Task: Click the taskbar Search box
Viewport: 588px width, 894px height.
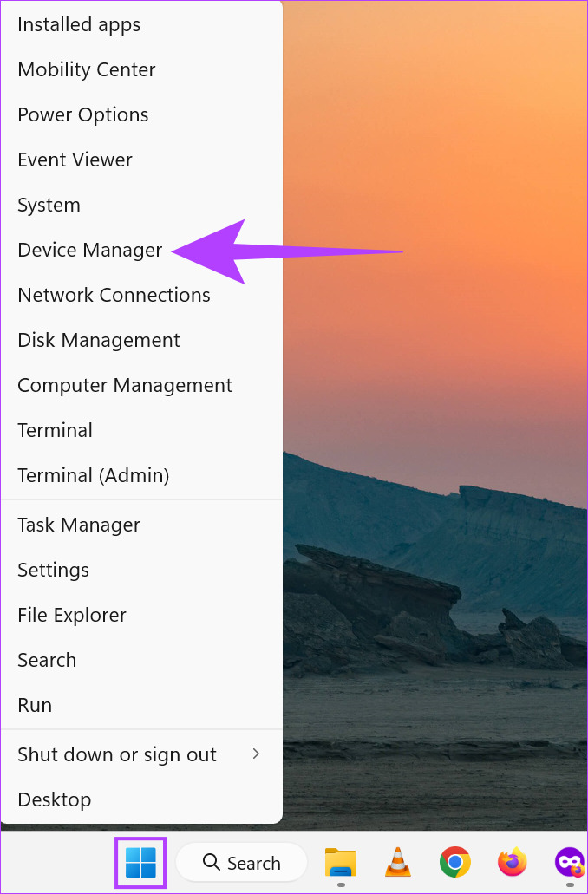Action: [x=241, y=862]
